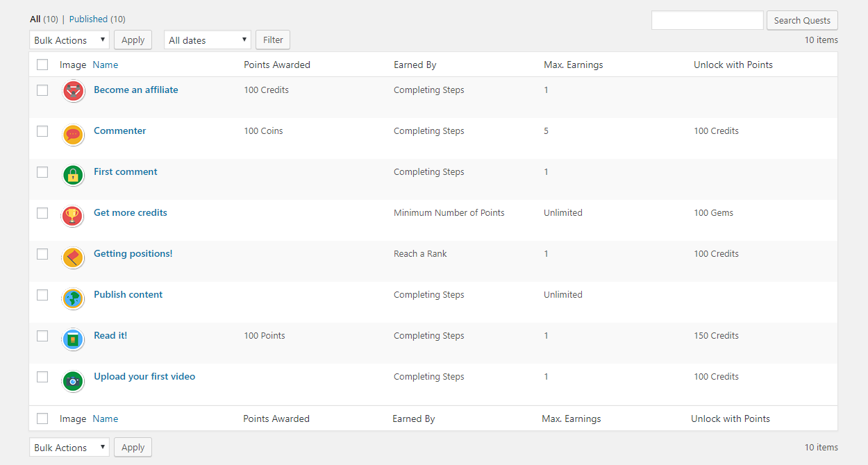Open the bookmark icon for Getting positions!
This screenshot has height=465, width=868.
(73, 257)
